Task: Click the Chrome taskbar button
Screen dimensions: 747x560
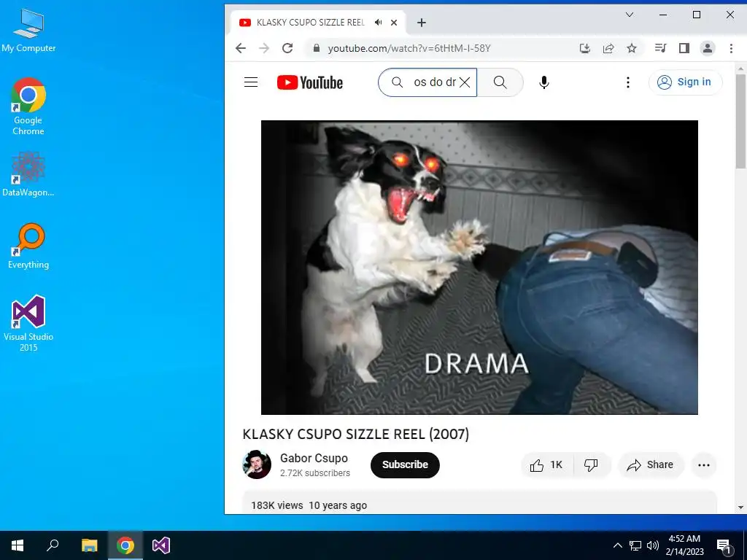Action: [125, 545]
